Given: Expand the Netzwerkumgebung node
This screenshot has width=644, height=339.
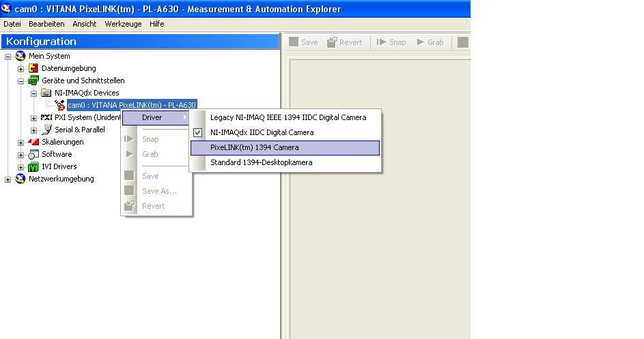Looking at the screenshot, I should click(8, 179).
